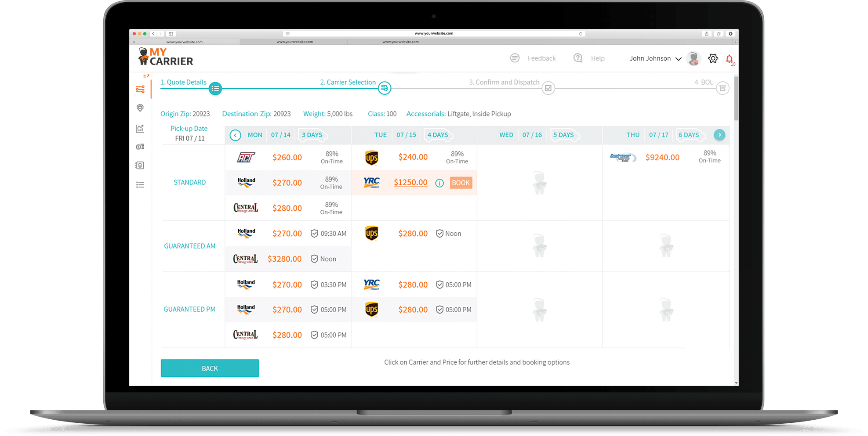
Task: Click the Feedback speech bubble icon
Action: pyautogui.click(x=515, y=58)
